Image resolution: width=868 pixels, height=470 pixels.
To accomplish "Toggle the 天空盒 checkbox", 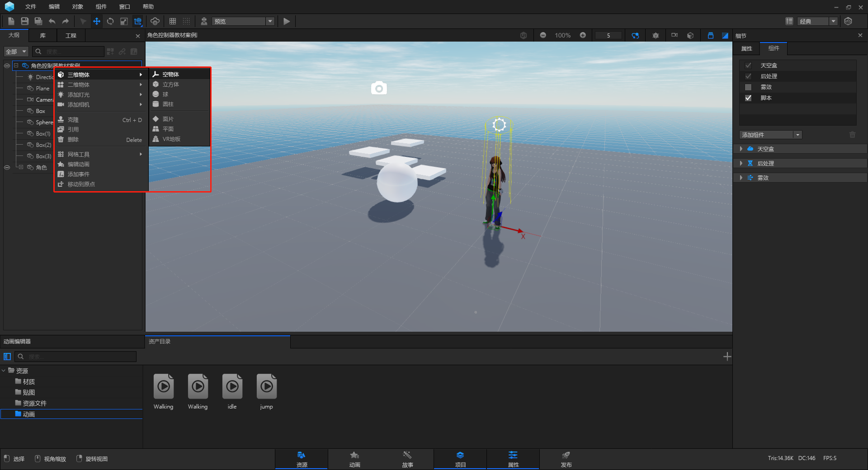I will (748, 66).
